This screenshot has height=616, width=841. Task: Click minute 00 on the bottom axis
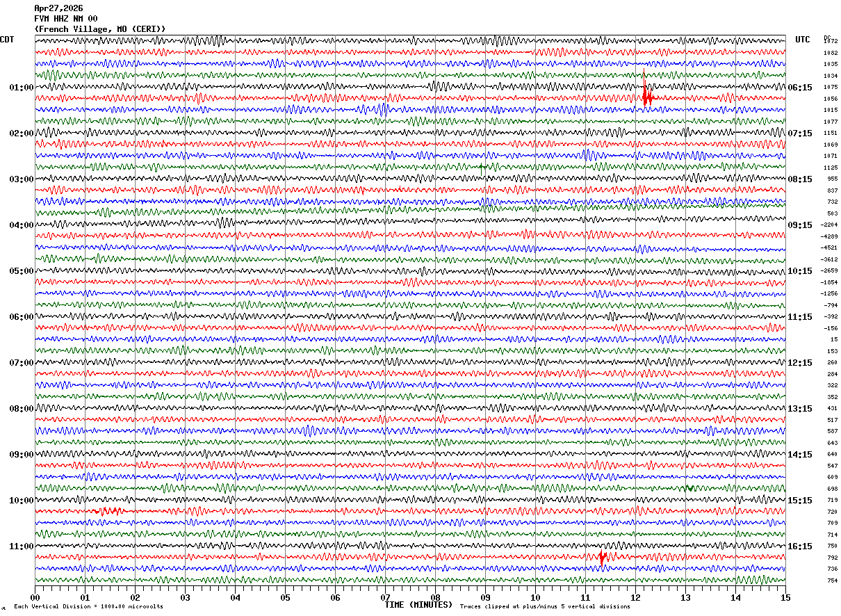(35, 597)
